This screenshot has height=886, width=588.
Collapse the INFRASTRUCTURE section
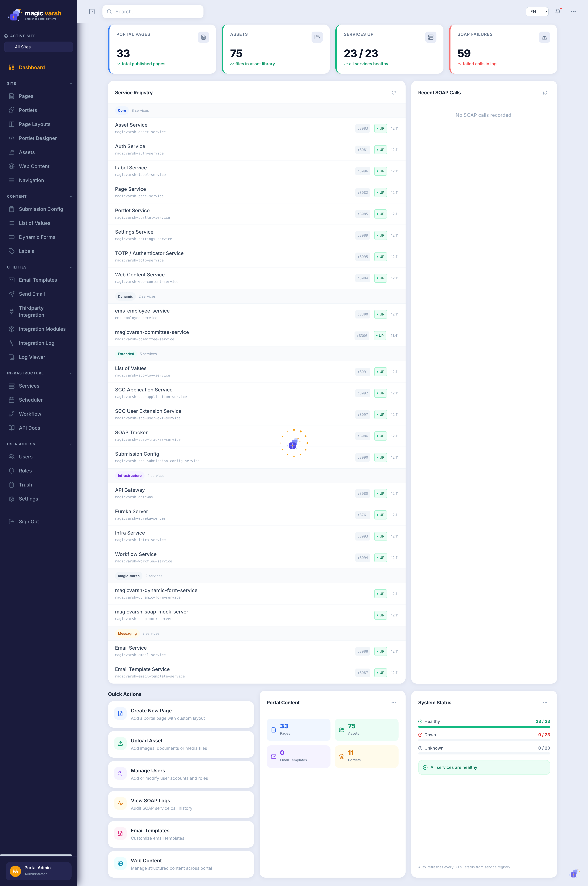click(x=71, y=373)
